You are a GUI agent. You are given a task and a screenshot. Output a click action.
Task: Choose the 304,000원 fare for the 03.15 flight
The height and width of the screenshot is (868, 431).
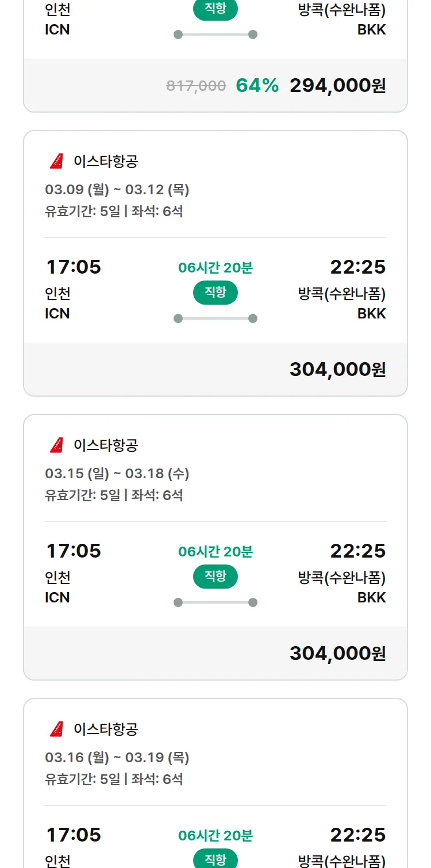(337, 654)
